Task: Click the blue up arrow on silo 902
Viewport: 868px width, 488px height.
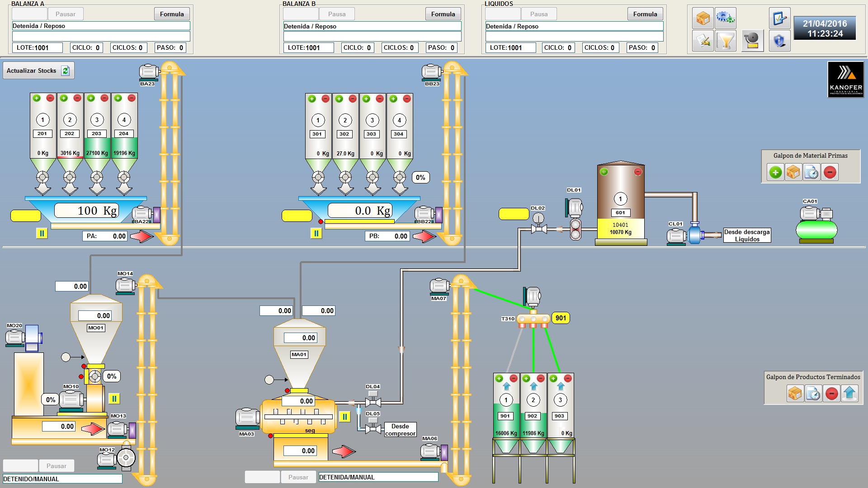Action: tap(533, 386)
